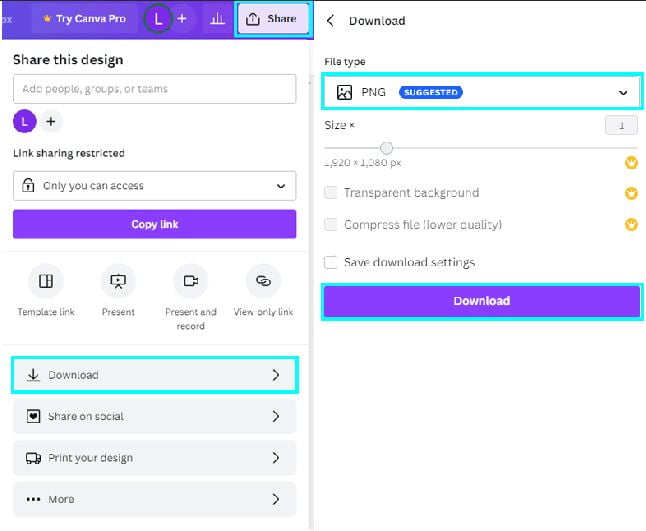Viewport: 646px width, 531px height.
Task: Open the Download menu row
Action: [x=154, y=375]
